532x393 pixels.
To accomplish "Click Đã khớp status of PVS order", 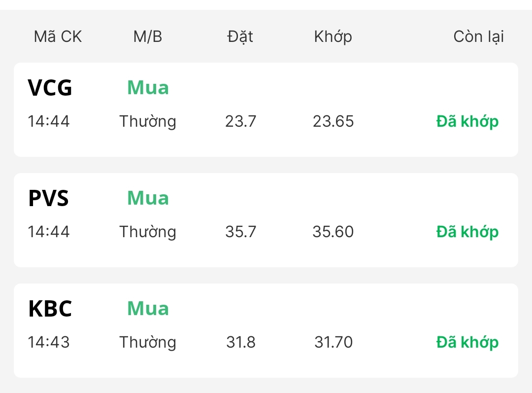I will coord(467,232).
